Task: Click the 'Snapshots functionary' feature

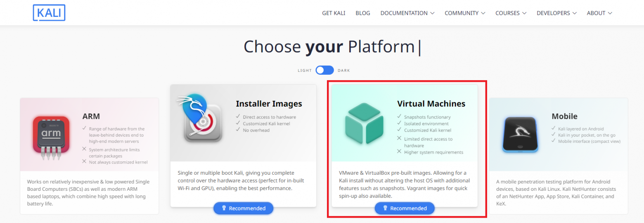Action: (428, 117)
